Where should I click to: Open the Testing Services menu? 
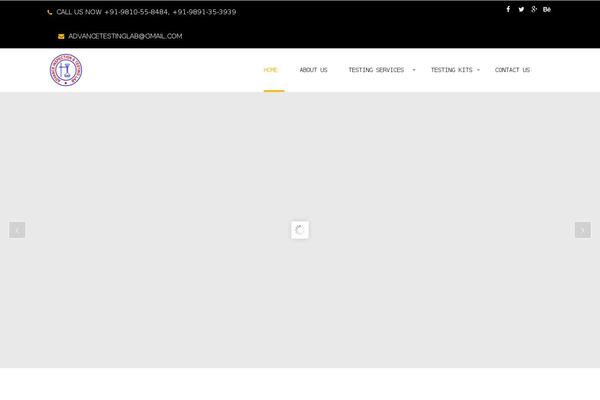click(x=376, y=70)
